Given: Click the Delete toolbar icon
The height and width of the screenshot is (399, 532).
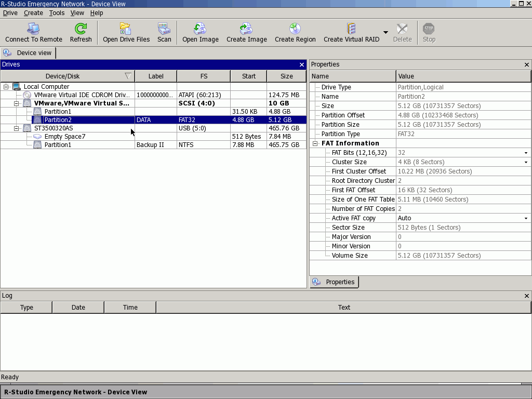Looking at the screenshot, I should point(402,29).
